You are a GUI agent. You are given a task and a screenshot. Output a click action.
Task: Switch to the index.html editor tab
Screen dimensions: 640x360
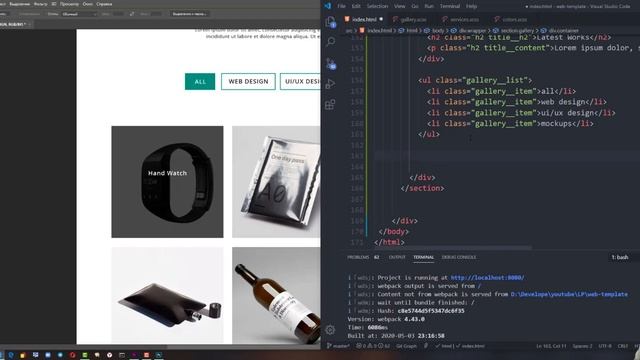(364, 19)
